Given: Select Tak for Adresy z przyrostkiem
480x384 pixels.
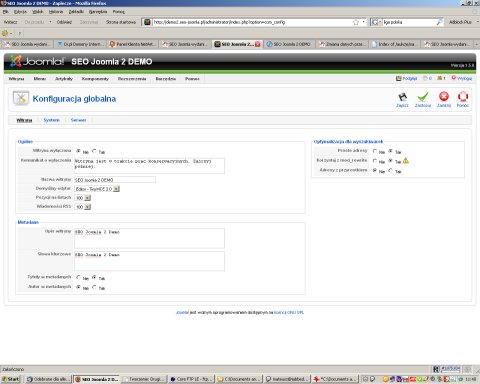Looking at the screenshot, I should coord(391,171).
